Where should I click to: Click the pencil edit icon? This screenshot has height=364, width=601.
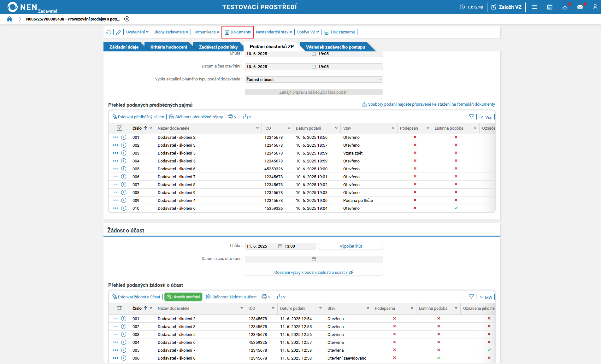[x=119, y=32]
